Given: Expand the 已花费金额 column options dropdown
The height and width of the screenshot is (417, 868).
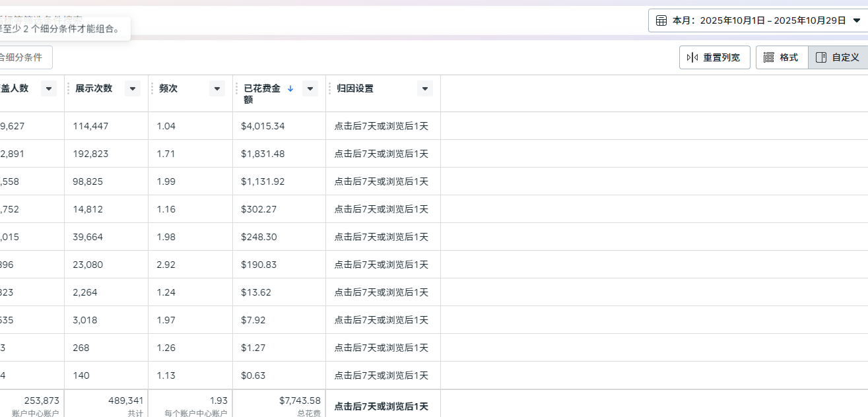Looking at the screenshot, I should point(310,88).
